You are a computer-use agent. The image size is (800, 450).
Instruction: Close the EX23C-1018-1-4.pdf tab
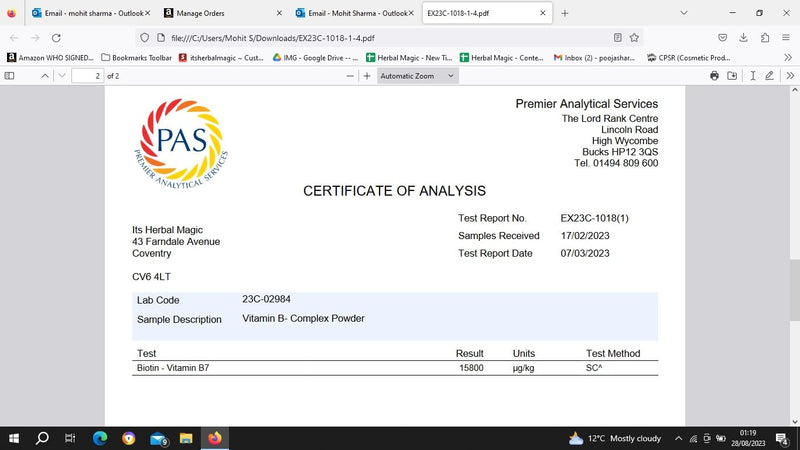tap(543, 13)
